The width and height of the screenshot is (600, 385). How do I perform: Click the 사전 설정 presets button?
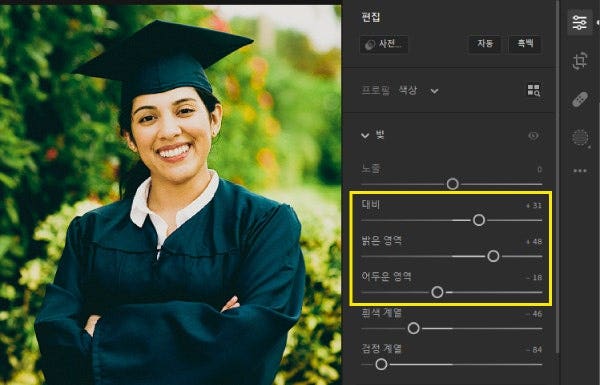(384, 44)
